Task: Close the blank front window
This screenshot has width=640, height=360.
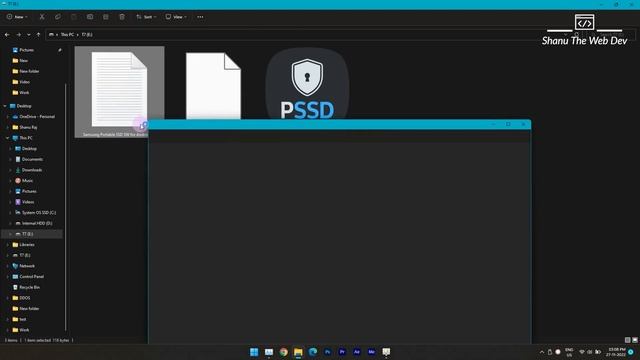Action: point(523,124)
